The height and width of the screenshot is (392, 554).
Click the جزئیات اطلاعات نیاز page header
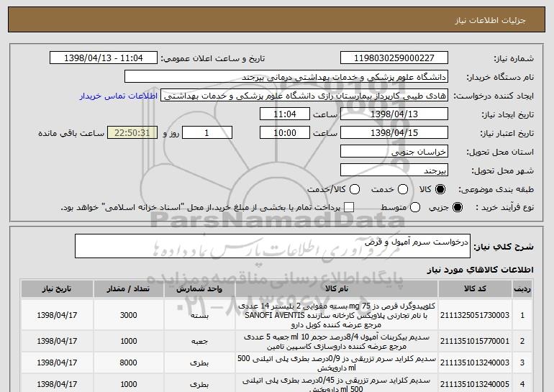(x=490, y=20)
